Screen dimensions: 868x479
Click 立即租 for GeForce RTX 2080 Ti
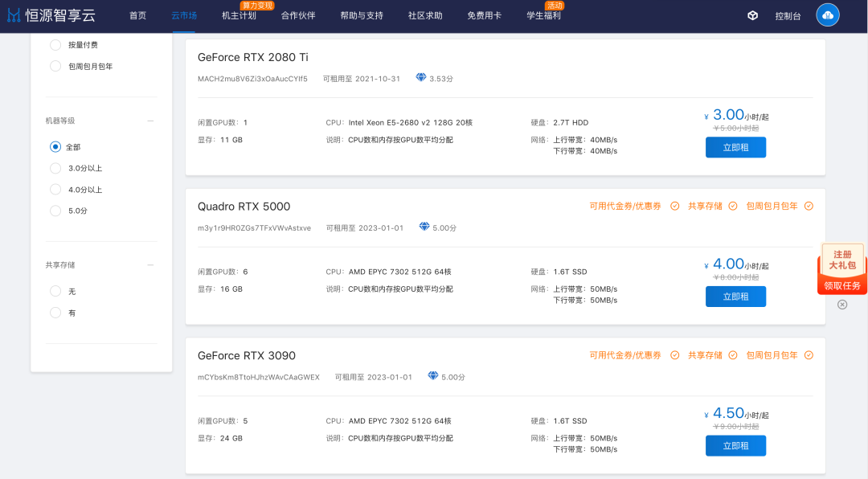tap(735, 147)
